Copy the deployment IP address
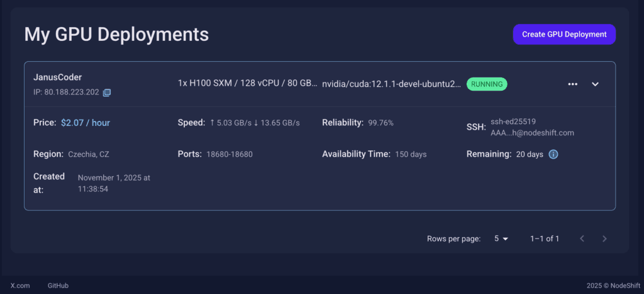 coord(107,93)
